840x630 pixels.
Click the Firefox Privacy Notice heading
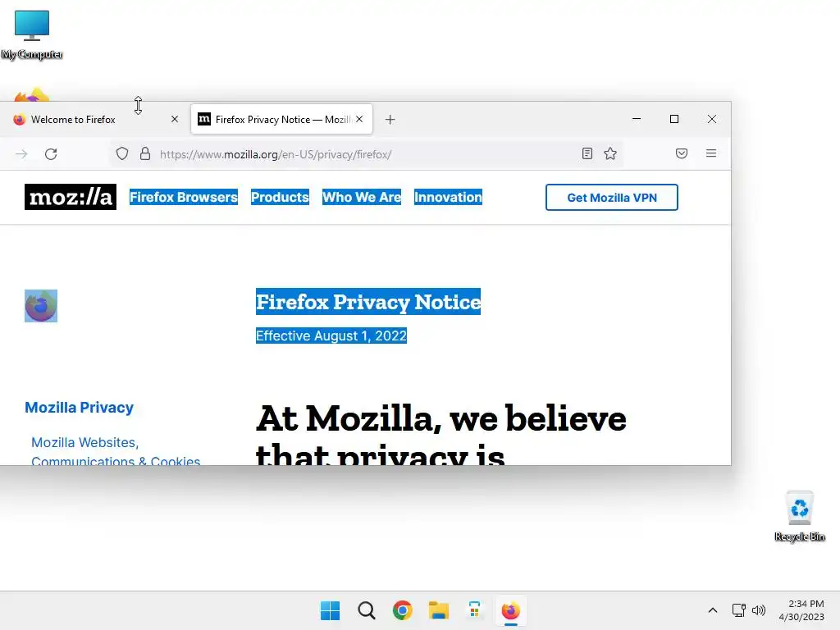pyautogui.click(x=368, y=302)
